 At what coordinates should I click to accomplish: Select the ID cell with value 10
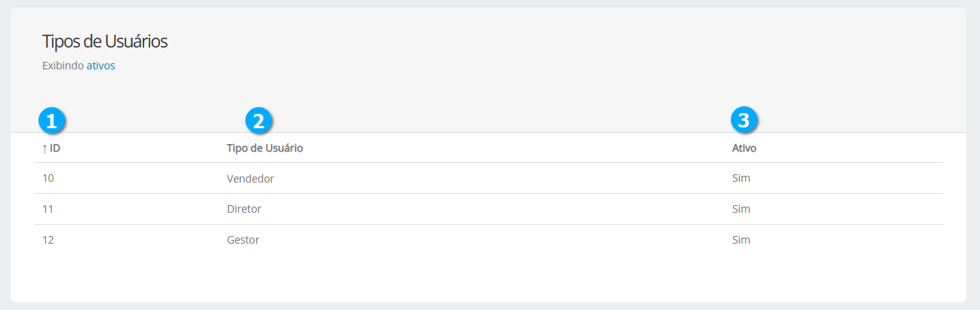(48, 179)
